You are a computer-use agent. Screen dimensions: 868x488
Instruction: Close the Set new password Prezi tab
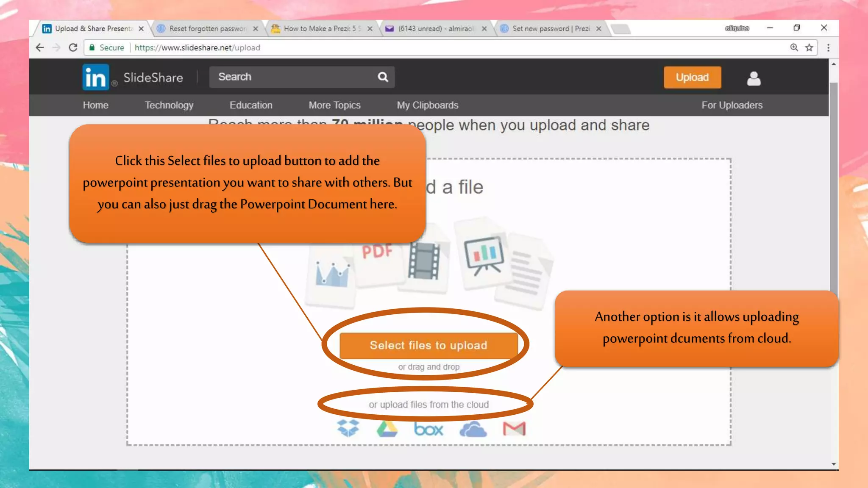click(598, 28)
